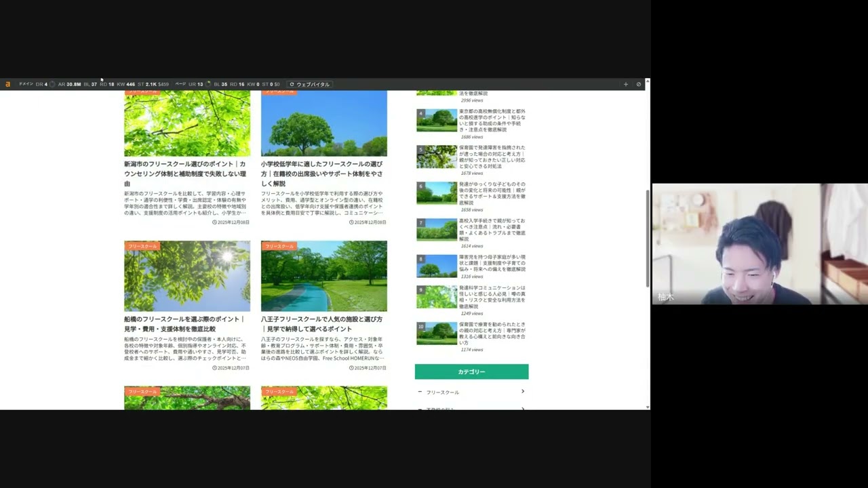Click the domain BL 37 backlinks metric
Image resolution: width=868 pixels, height=488 pixels.
click(90, 85)
